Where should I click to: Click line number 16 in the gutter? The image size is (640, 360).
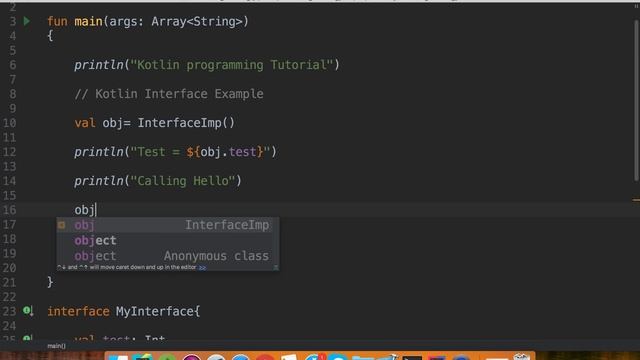9,210
